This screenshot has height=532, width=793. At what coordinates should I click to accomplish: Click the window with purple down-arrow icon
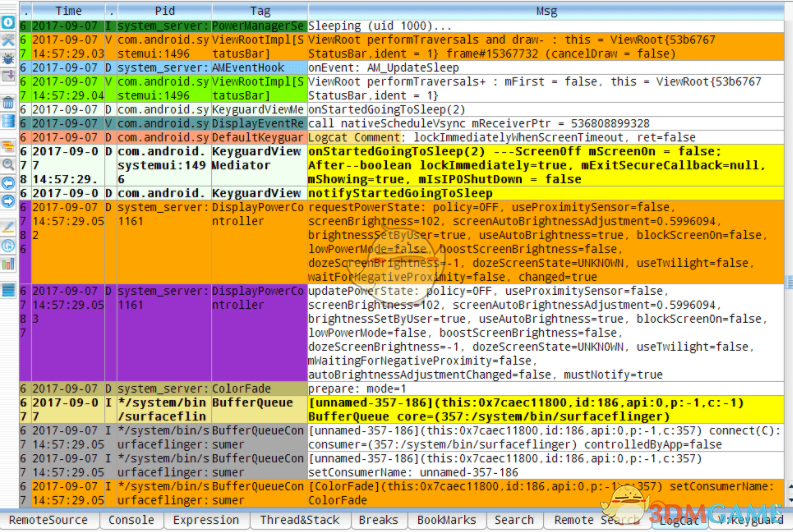(8, 76)
